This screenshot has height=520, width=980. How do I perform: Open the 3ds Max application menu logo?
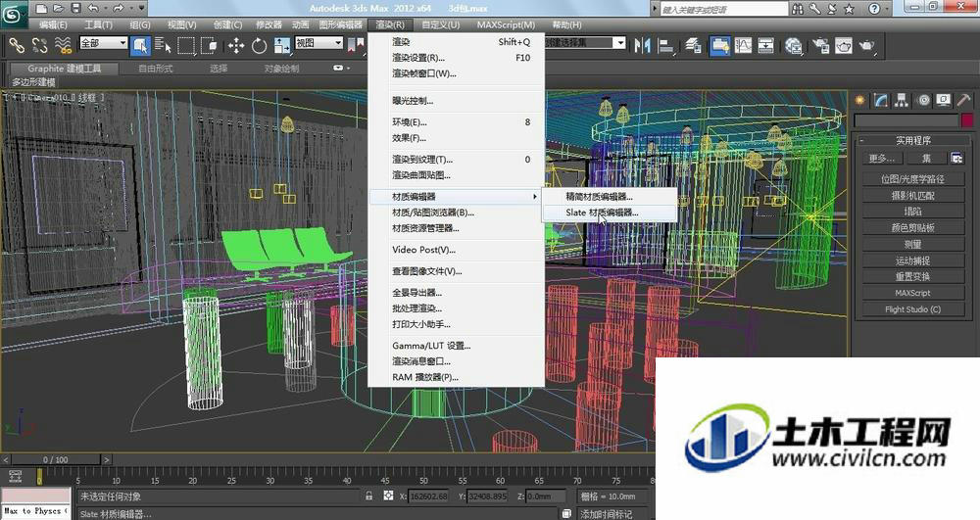[x=14, y=15]
